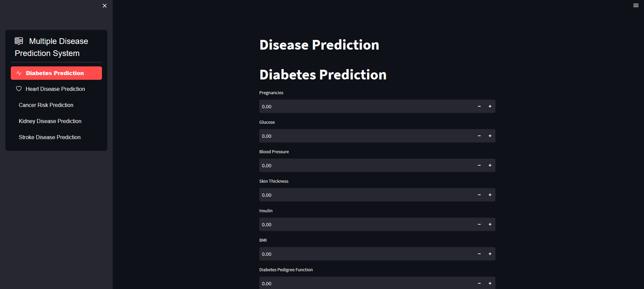Click the Blood Pressure input field
The image size is (644, 289).
point(366,165)
